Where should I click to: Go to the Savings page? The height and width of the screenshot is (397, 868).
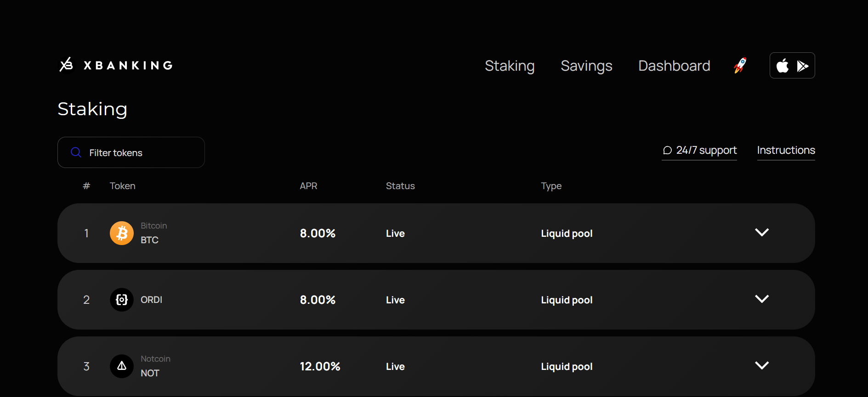point(586,66)
